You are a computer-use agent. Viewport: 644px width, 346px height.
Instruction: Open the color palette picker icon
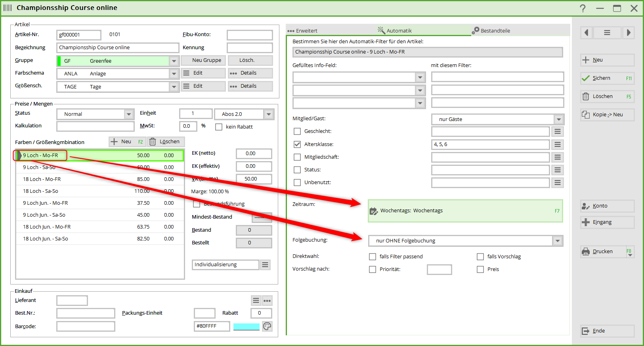click(x=267, y=326)
